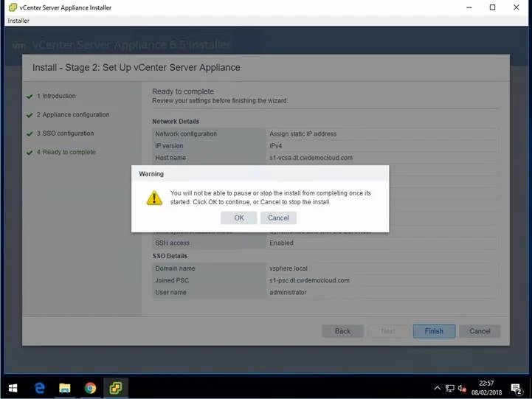Select step 2 Appliance configuration
Image resolution: width=532 pixels, height=399 pixels.
click(x=73, y=114)
